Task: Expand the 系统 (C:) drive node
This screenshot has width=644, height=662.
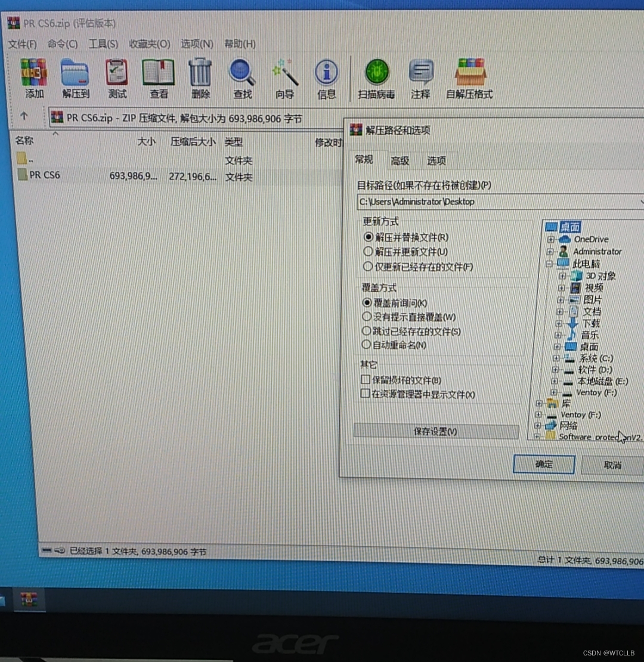Action: tap(556, 358)
